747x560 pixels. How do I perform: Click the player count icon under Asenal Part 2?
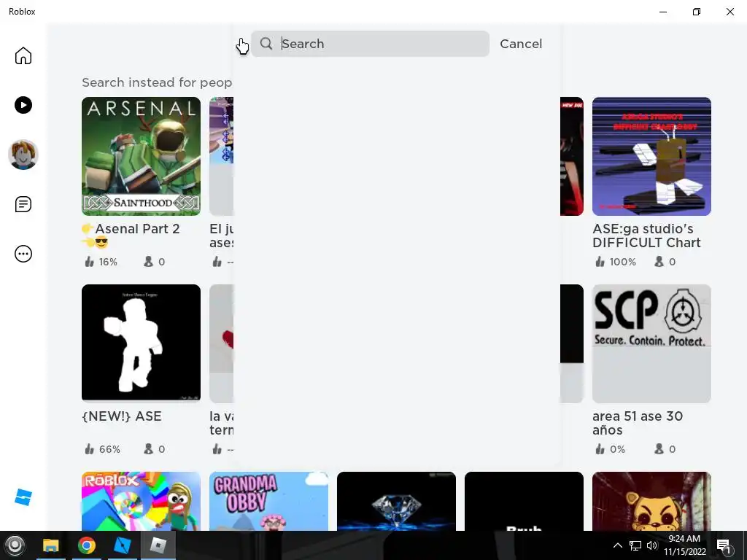[148, 262]
